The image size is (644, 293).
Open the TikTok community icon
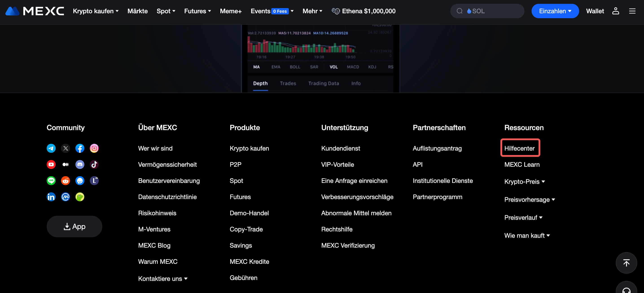tap(94, 164)
